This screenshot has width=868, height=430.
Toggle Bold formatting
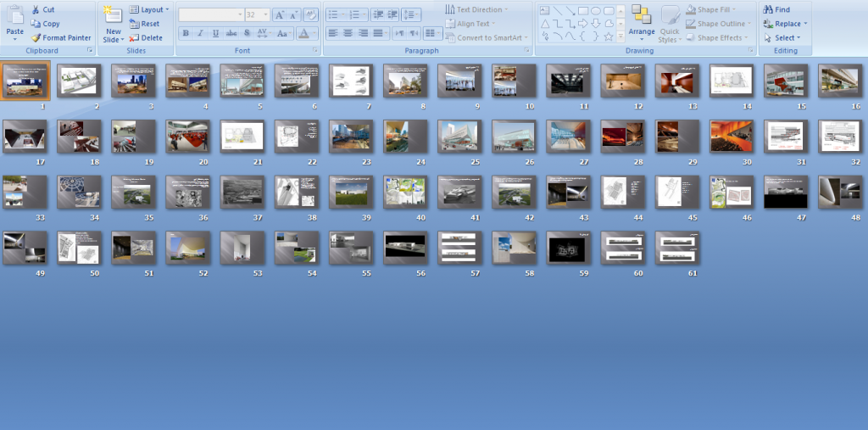coord(186,33)
